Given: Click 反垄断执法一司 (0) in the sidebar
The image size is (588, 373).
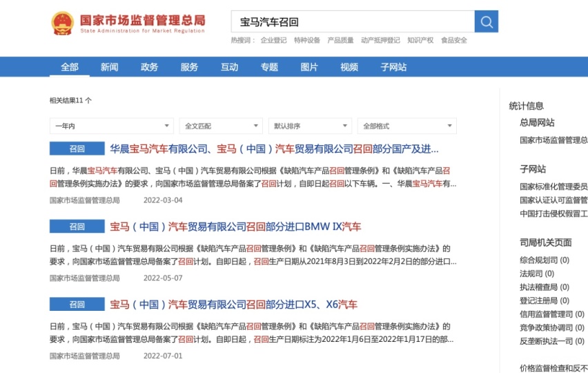Looking at the screenshot, I should pyautogui.click(x=552, y=341).
